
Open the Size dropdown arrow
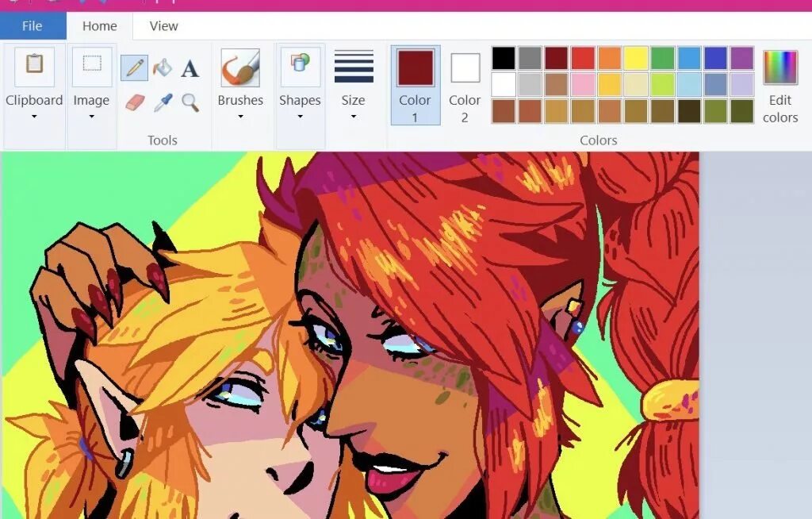coord(354,117)
